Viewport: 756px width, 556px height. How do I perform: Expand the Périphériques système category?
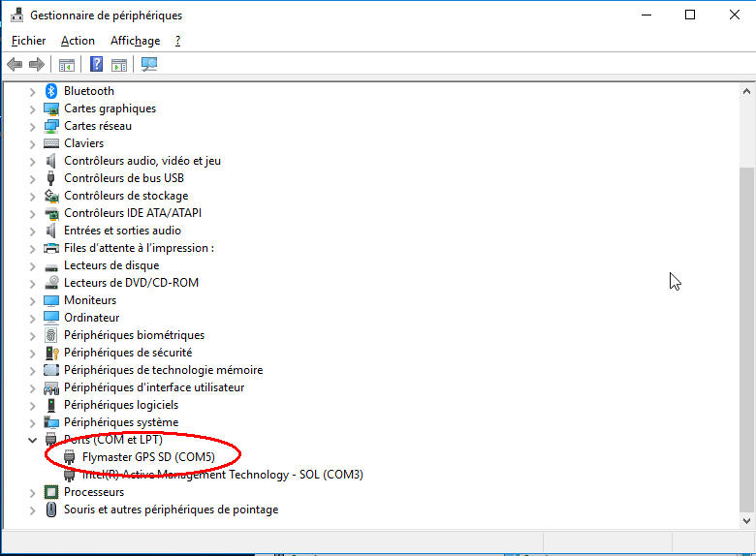click(x=32, y=422)
